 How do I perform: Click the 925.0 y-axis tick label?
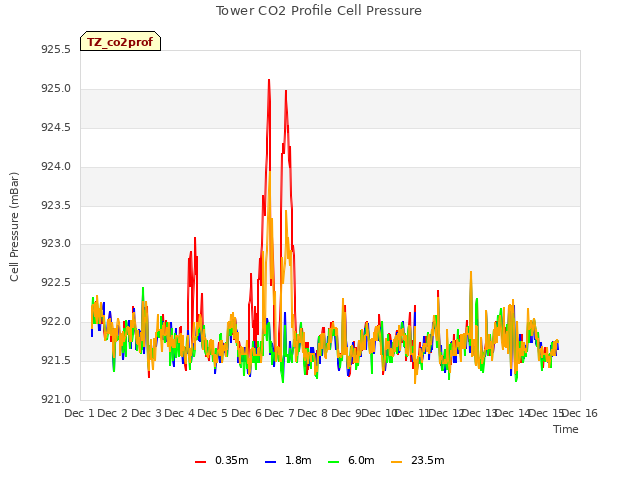coord(56,89)
